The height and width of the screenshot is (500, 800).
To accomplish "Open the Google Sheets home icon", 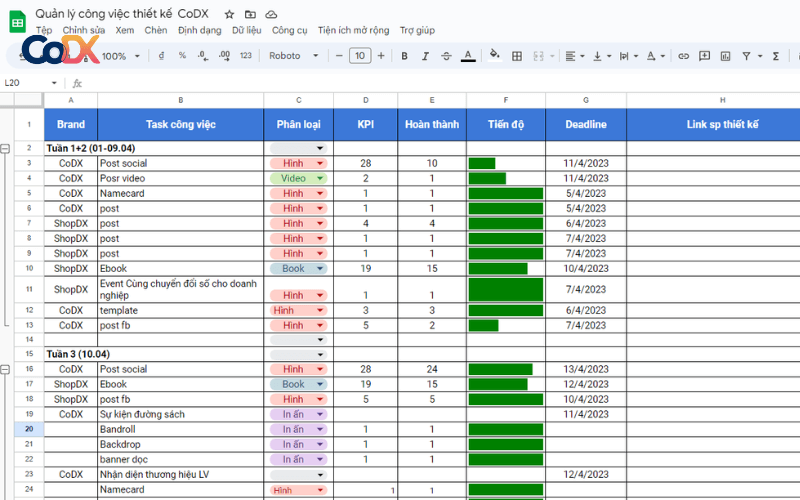I will coord(17,22).
